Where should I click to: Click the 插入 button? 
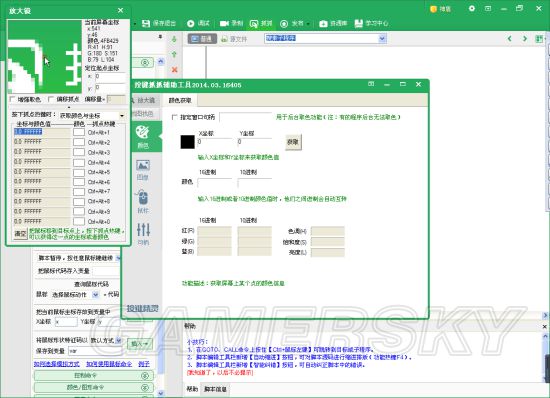140,344
